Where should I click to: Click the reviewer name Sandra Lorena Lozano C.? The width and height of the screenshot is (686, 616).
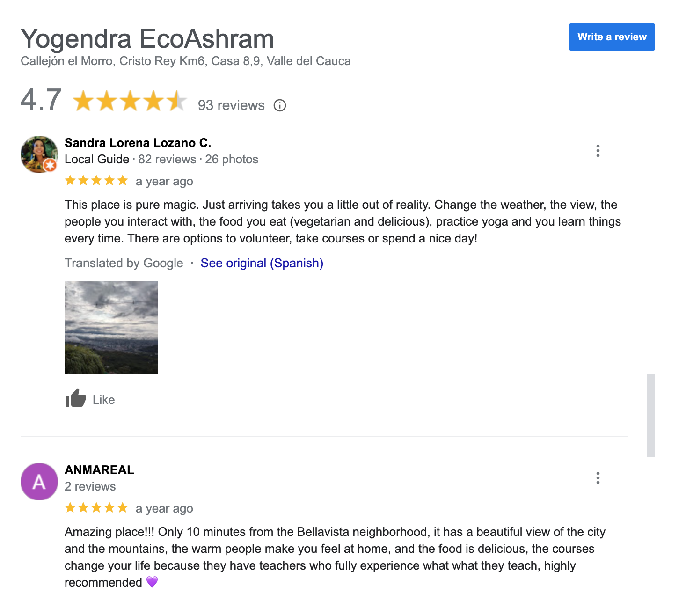(x=138, y=143)
